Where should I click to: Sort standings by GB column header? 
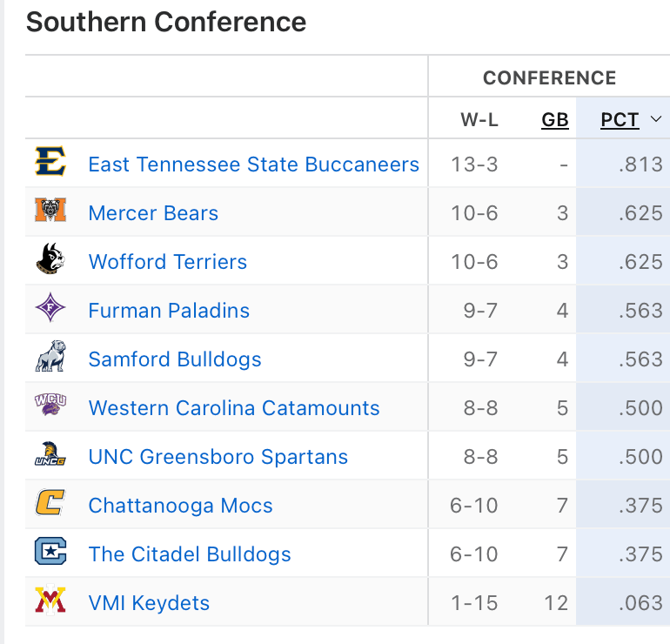[x=555, y=120]
